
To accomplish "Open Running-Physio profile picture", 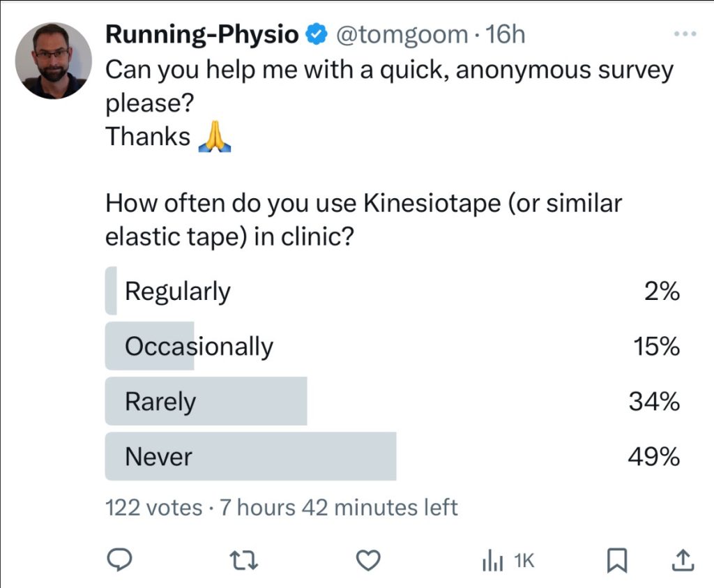I will click(53, 61).
